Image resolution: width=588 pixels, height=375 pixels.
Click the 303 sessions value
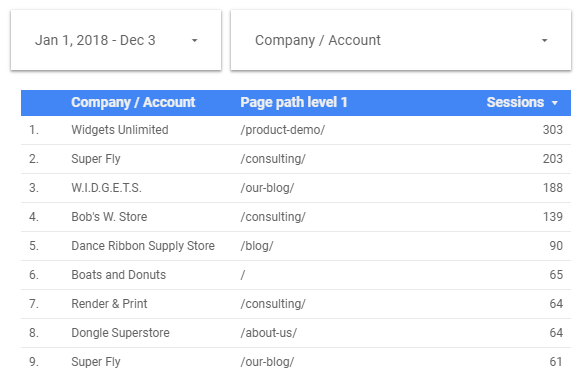(552, 130)
